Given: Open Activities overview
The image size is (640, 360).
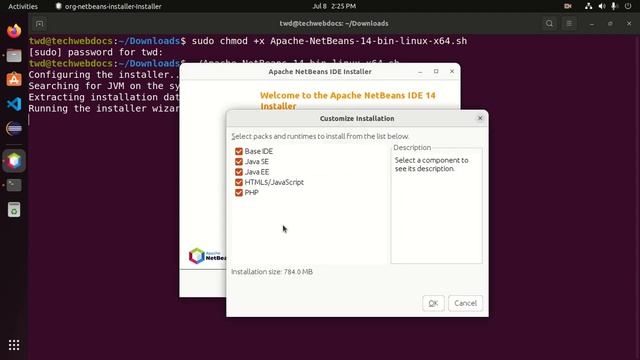Looking at the screenshot, I should (x=23, y=6).
